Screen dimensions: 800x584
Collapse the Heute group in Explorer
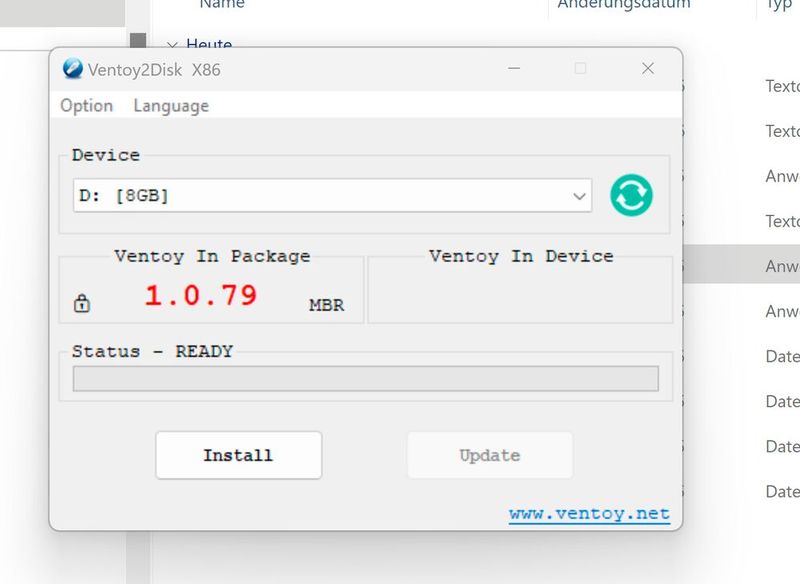point(172,45)
